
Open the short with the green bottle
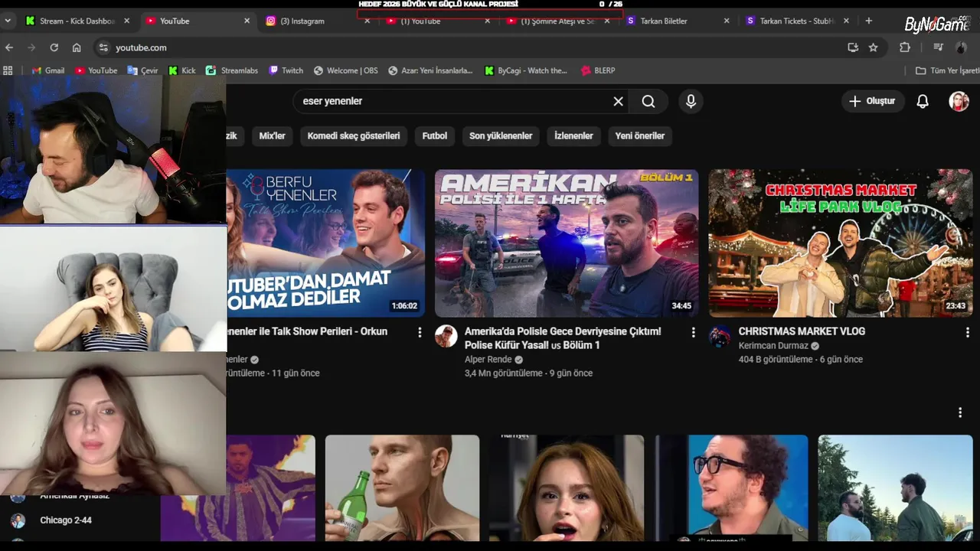click(402, 488)
